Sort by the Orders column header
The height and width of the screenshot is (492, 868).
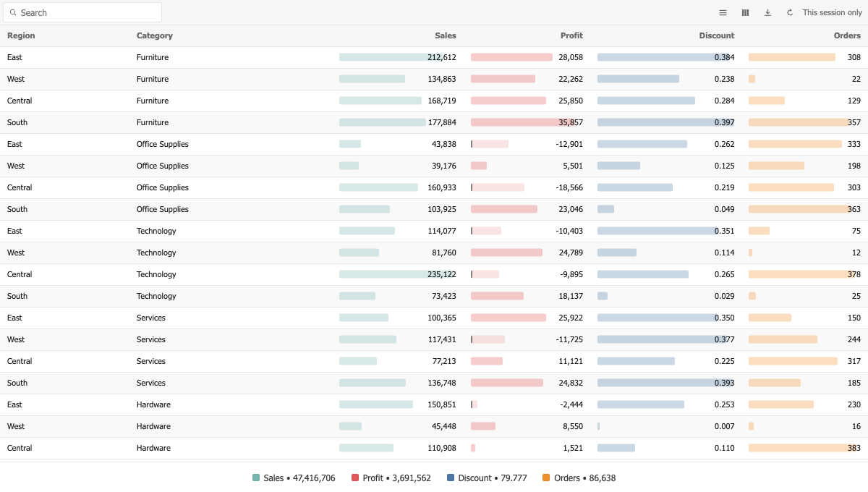click(x=847, y=35)
